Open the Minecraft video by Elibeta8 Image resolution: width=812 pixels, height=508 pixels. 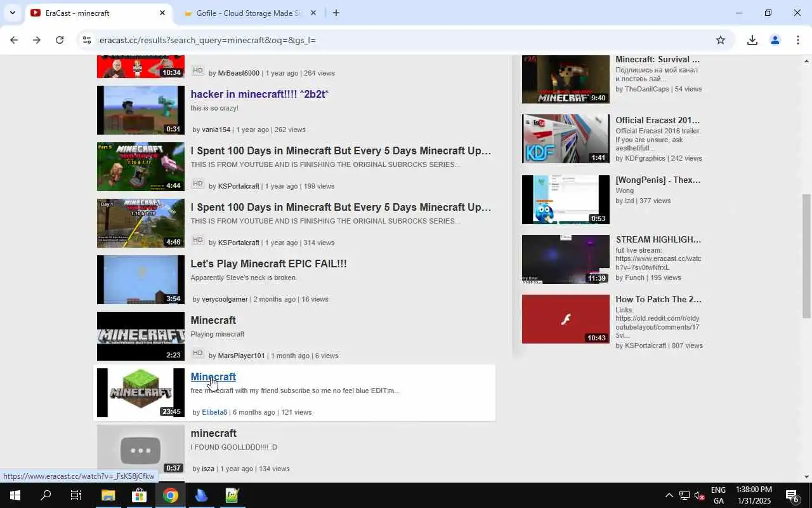pos(213,377)
